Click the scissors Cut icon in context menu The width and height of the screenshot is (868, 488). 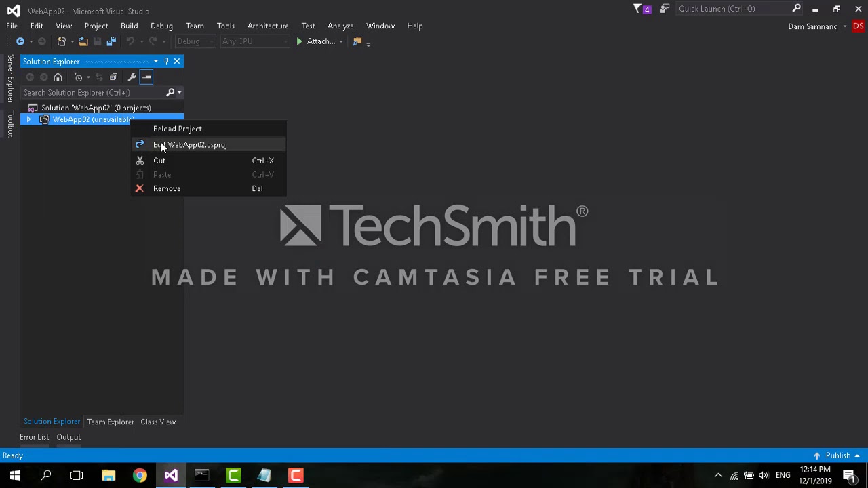(x=140, y=161)
